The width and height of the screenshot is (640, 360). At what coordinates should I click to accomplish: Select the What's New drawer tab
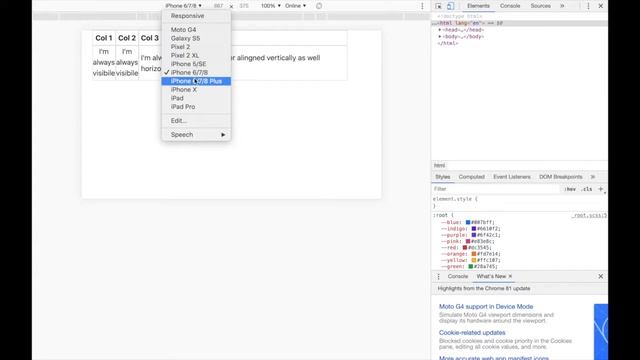coord(491,276)
